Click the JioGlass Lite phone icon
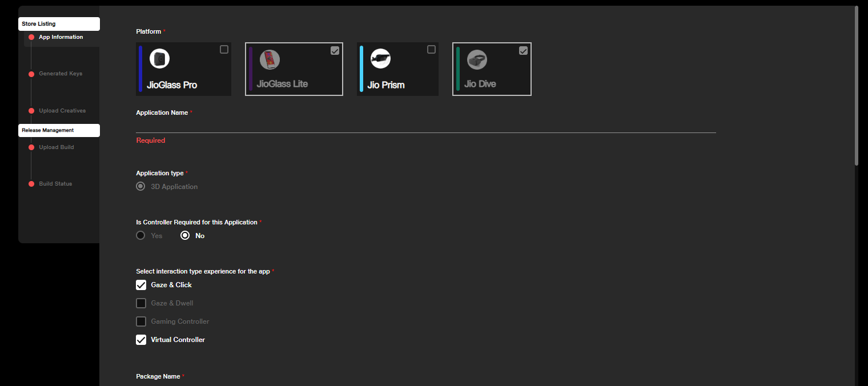868x386 pixels. point(270,60)
